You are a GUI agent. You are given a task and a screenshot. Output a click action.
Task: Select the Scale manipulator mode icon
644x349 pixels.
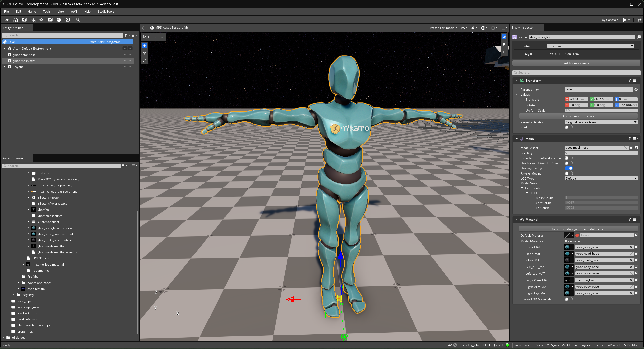pyautogui.click(x=144, y=61)
